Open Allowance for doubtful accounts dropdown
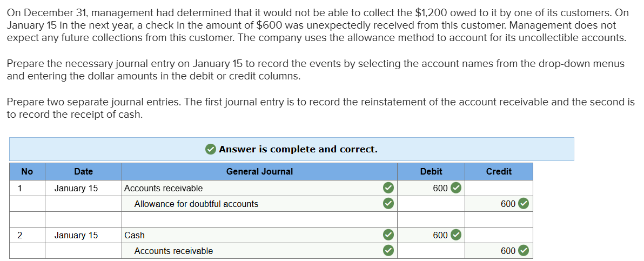The height and width of the screenshot is (261, 644). pos(254,204)
